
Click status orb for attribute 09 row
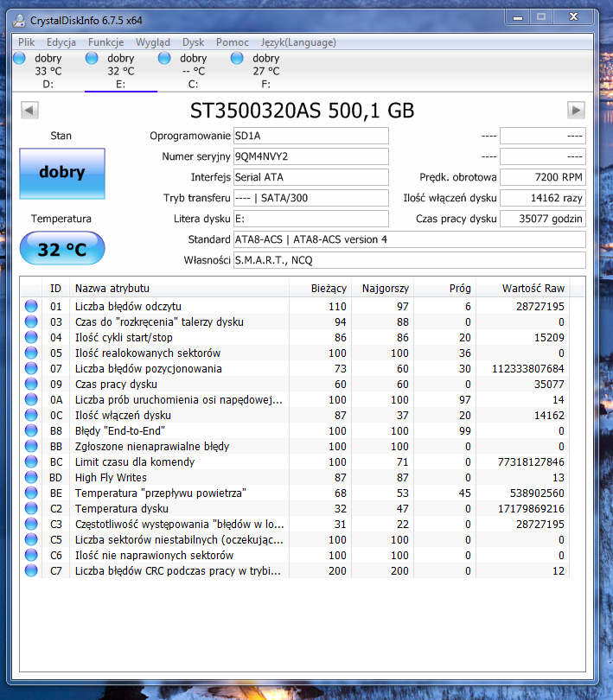31,384
